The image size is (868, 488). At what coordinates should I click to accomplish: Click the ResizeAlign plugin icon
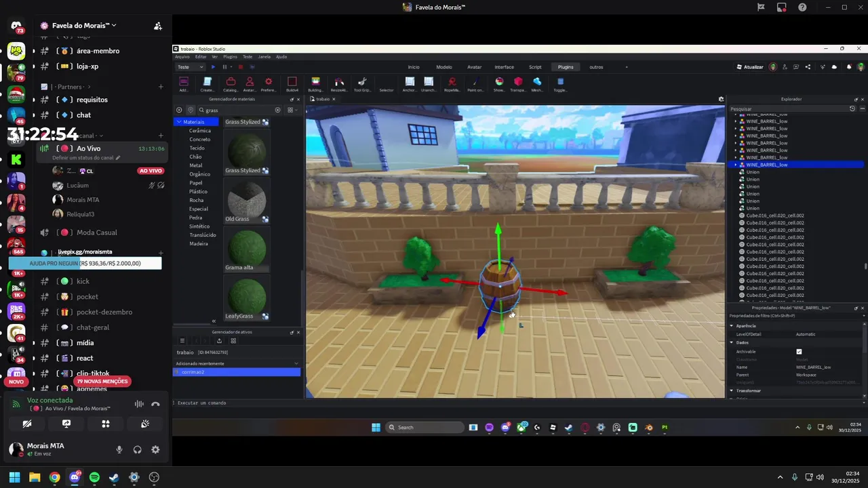point(338,82)
